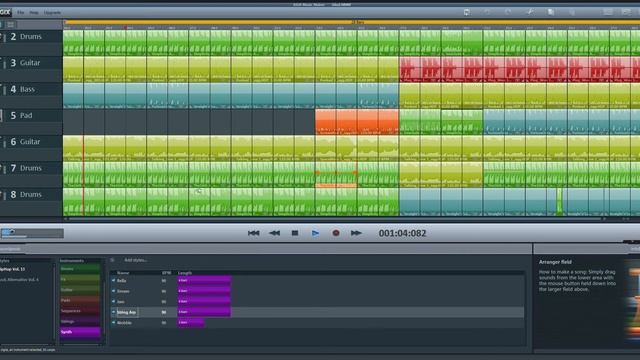Open the Upgrade menu
This screenshot has width=640, height=360.
52,13
